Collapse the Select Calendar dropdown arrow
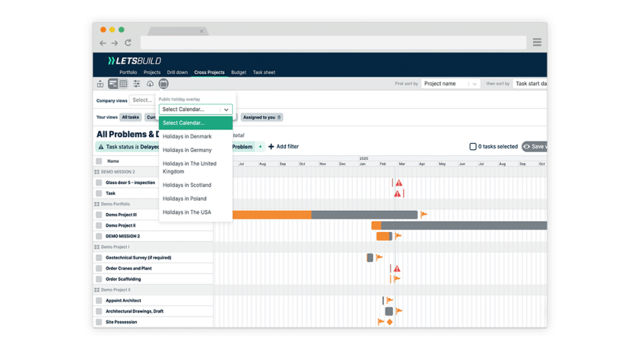Image resolution: width=644 pixels, height=350 pixels. [x=226, y=110]
